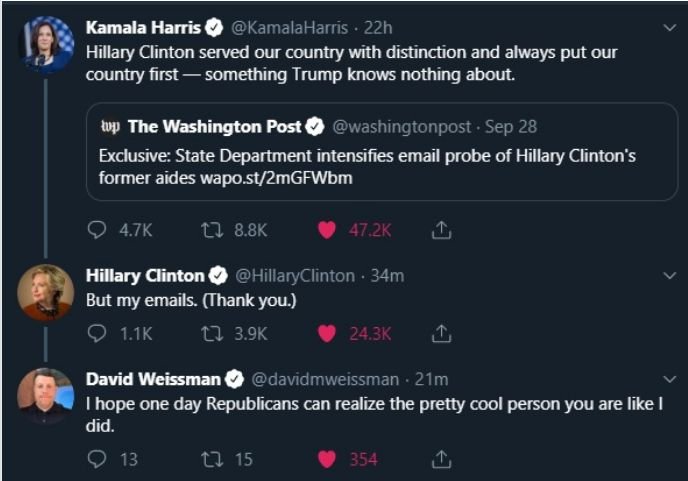Screen dimensions: 688x481
Task: Expand options chevron on Hillary Clinton's tweet
Action: (x=670, y=275)
